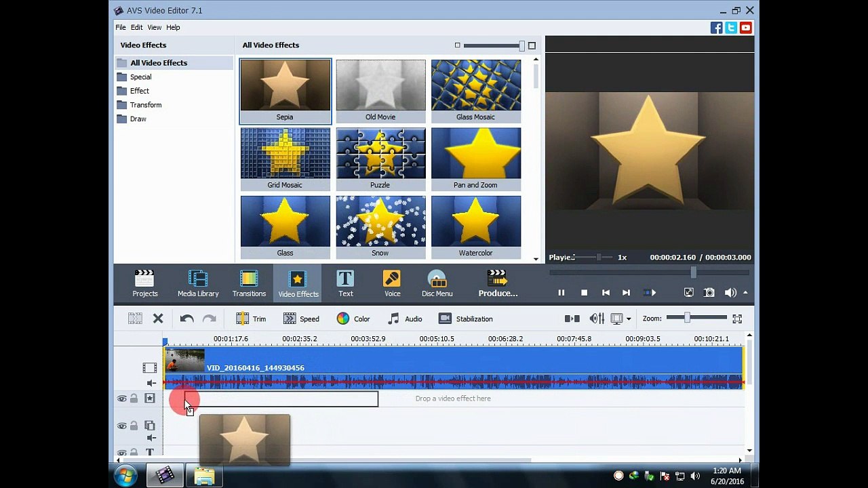Open the Transitions section
This screenshot has height=488, width=868.
(x=249, y=283)
